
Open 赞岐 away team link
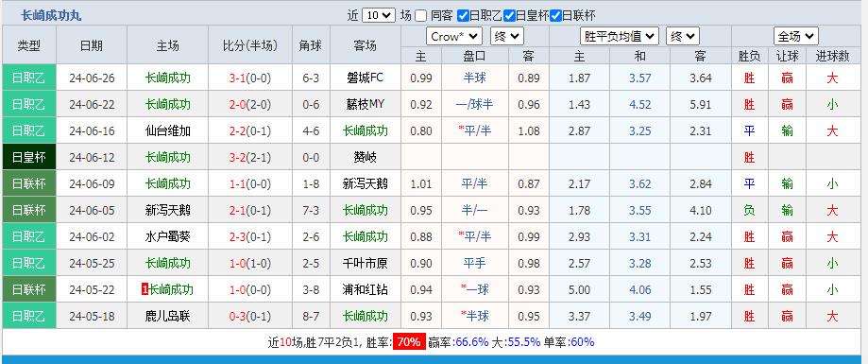(x=365, y=157)
